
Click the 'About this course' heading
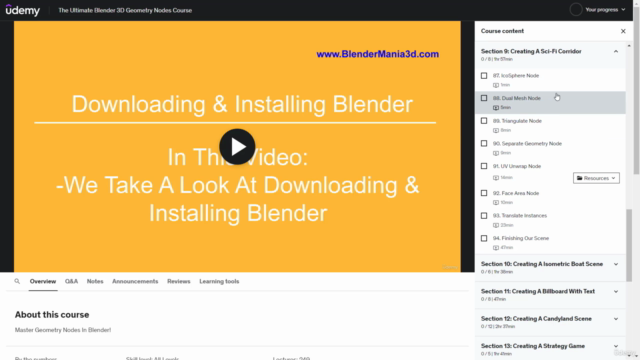click(x=52, y=315)
